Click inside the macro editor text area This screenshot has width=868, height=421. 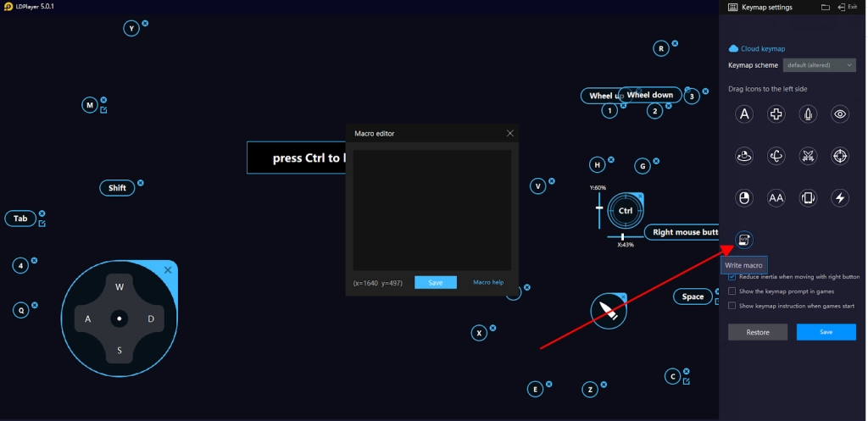(x=431, y=209)
